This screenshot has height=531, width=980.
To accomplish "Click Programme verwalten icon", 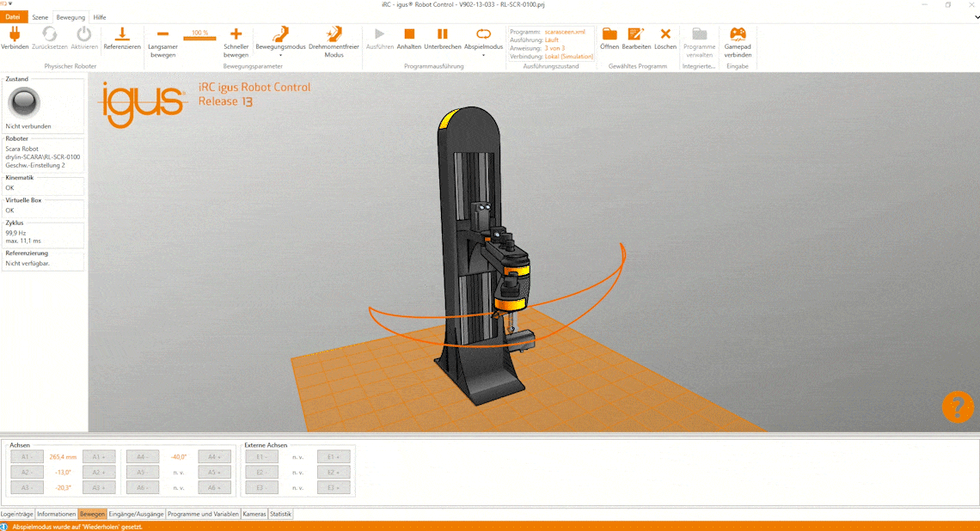I will point(700,34).
